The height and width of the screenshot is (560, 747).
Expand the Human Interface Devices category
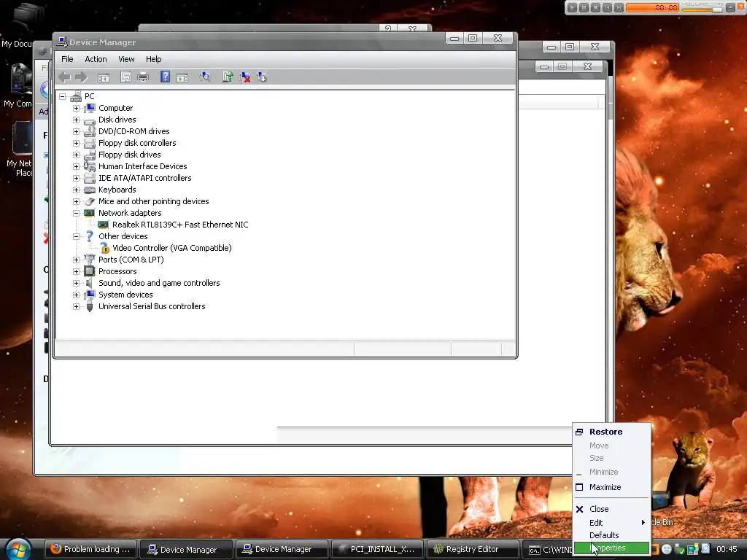tap(76, 166)
